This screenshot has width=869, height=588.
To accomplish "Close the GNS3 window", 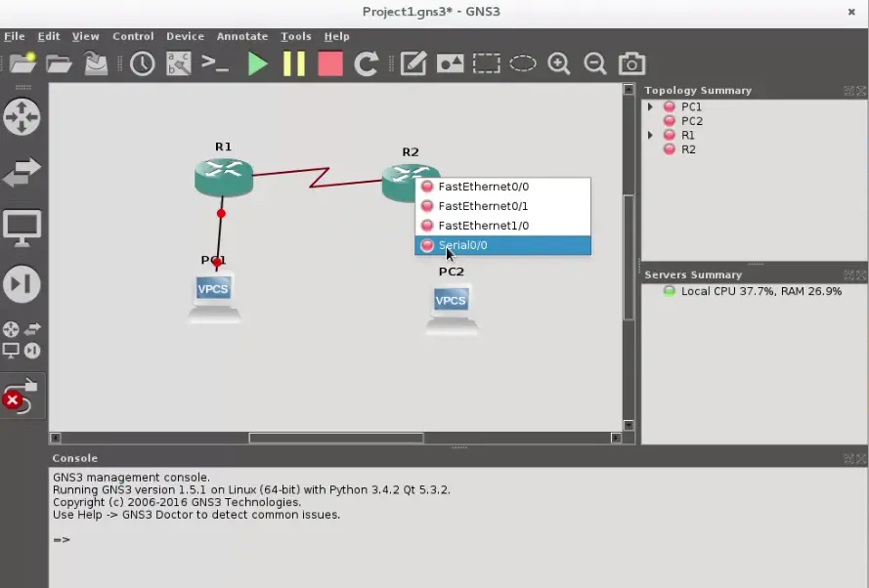I will pos(851,12).
